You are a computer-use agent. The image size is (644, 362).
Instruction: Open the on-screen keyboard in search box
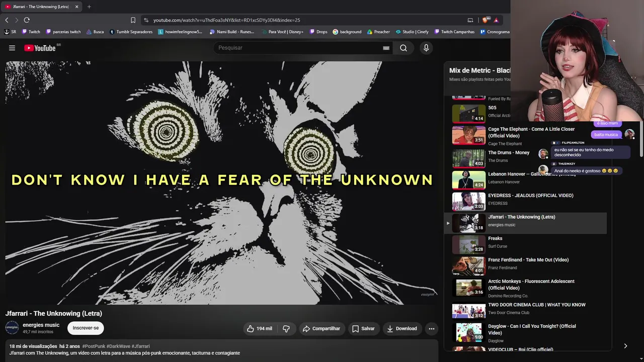[386, 48]
